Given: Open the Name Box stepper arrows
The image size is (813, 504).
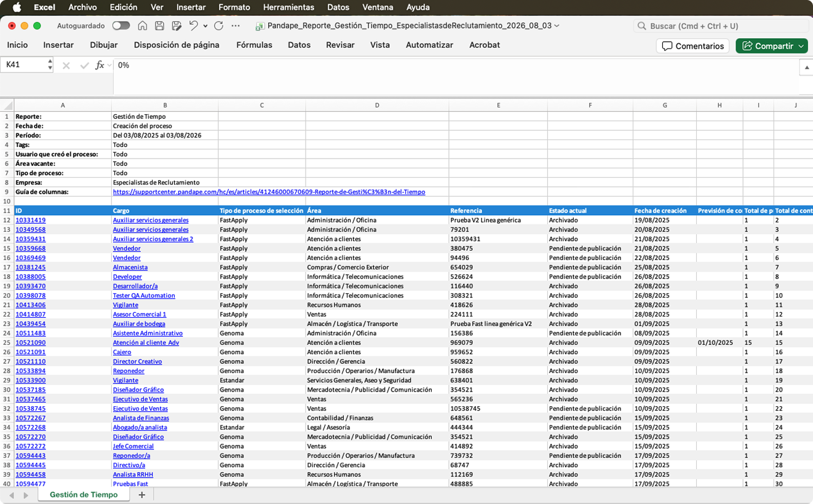Looking at the screenshot, I should point(50,65).
